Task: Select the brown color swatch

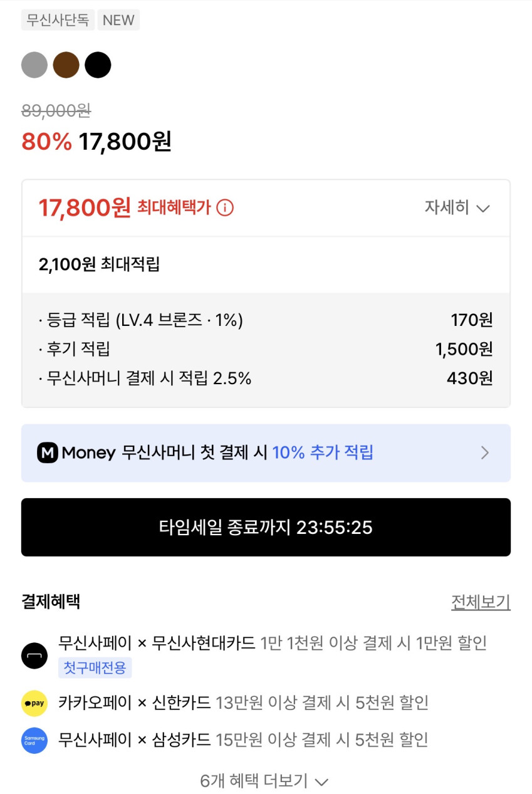Action: coord(66,65)
